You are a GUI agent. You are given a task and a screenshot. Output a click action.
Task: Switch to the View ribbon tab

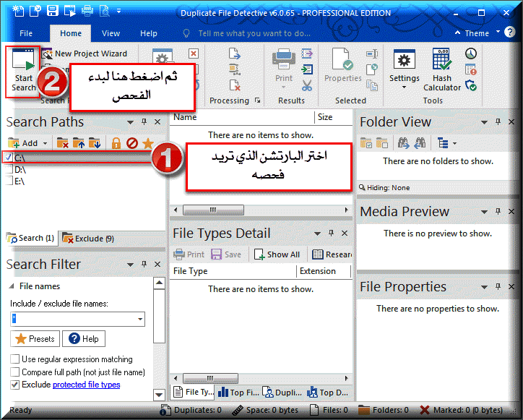point(111,33)
